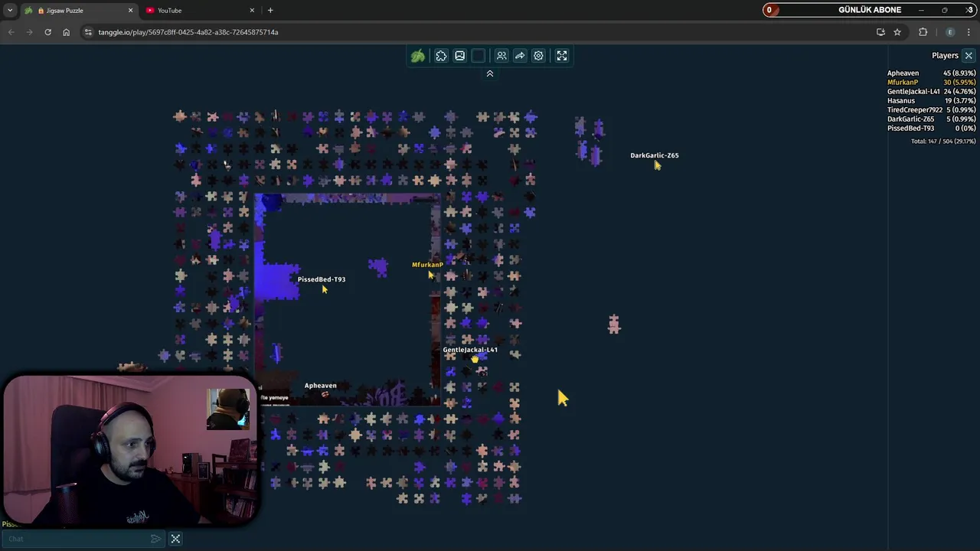Click the Apheaven cursor label on board
The image size is (980, 551).
click(x=320, y=386)
